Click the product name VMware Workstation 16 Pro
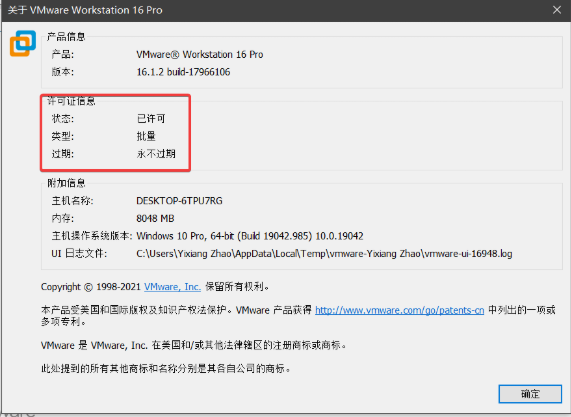This screenshot has height=417, width=571. click(200, 55)
